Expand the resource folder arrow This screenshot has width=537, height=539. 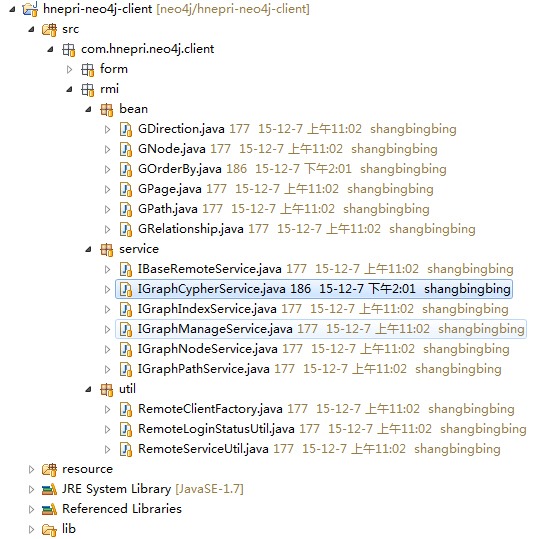click(x=31, y=470)
